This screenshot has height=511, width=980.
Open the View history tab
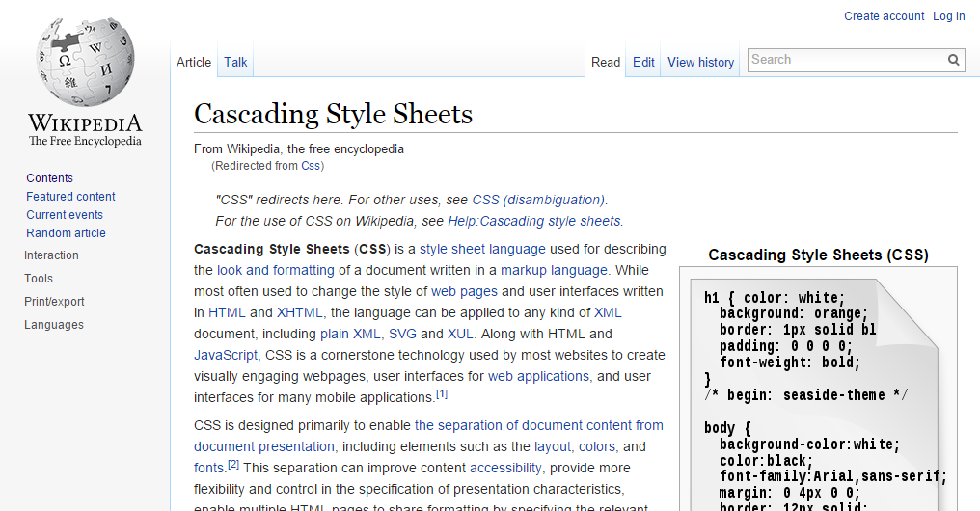700,62
